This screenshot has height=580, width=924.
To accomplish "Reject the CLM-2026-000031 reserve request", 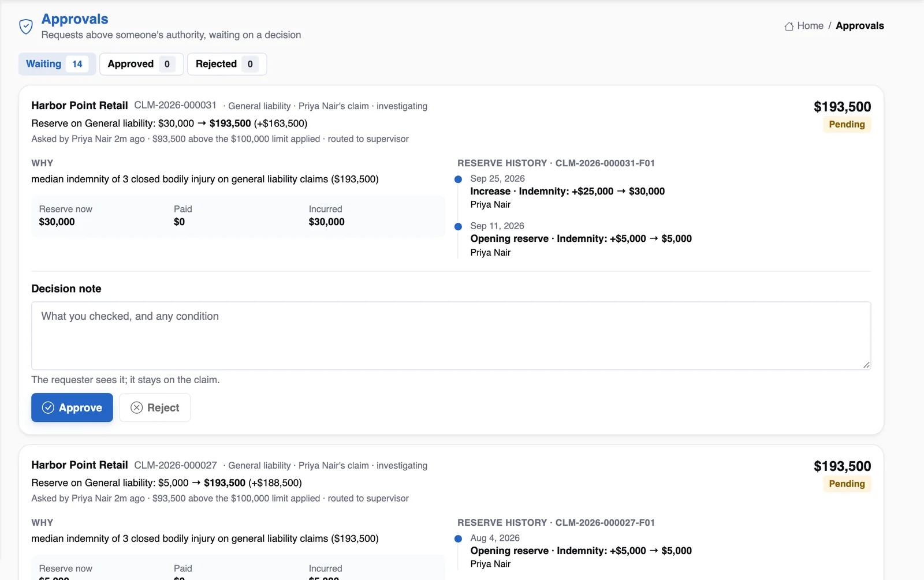I will 155,407.
